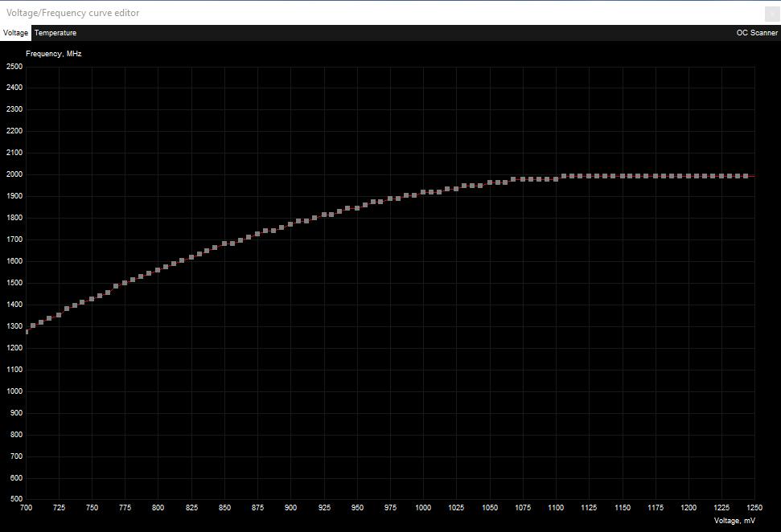This screenshot has width=781, height=532.
Task: Click the curve point nearest 950 mV
Action: (x=357, y=208)
